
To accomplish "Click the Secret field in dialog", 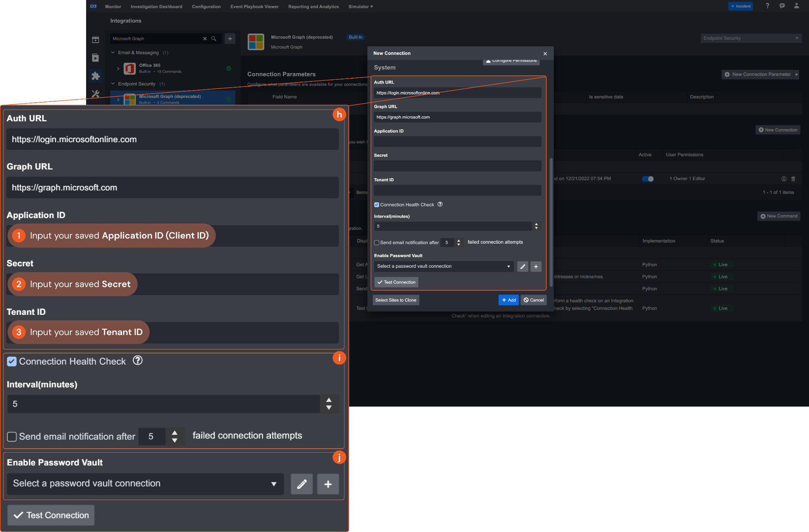I will tap(457, 166).
